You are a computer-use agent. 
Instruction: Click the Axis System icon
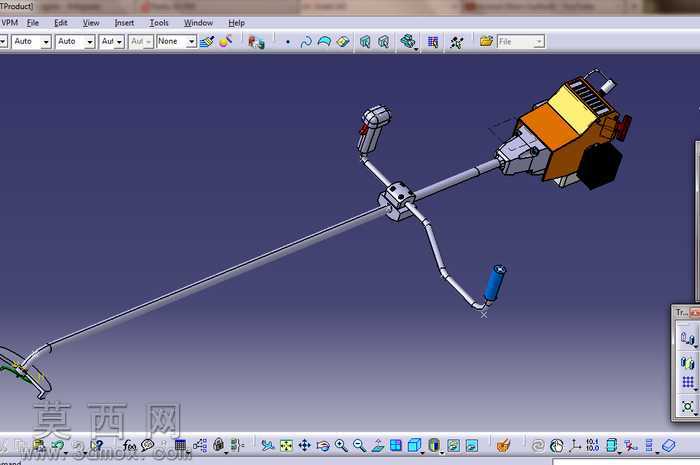click(x=575, y=445)
